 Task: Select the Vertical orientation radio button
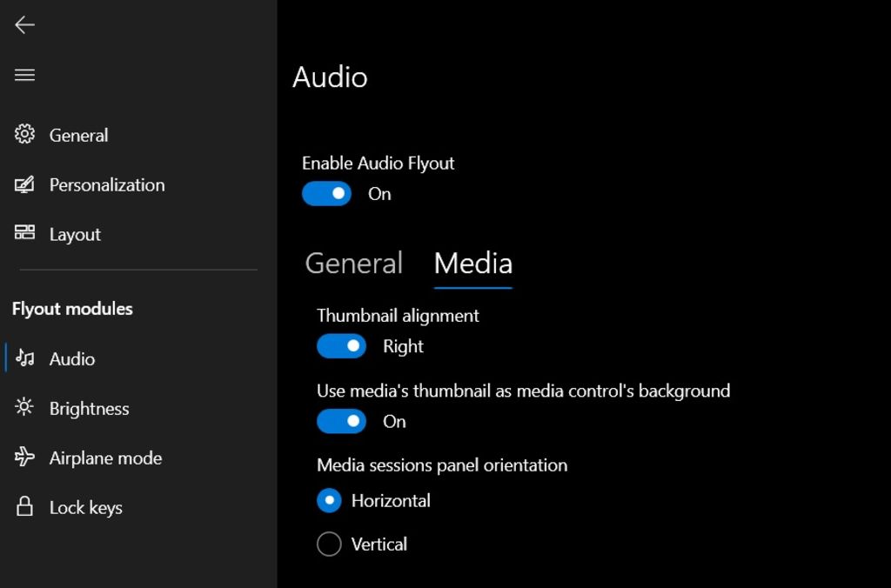[329, 545]
